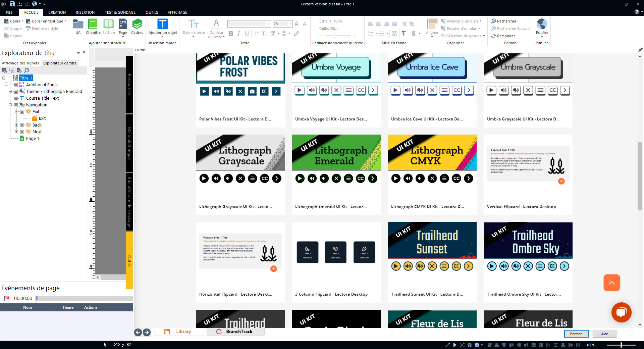The height and width of the screenshot is (349, 644).
Task: Click the magnifier search icon in Explorateur toolbar
Action: pos(27,70)
